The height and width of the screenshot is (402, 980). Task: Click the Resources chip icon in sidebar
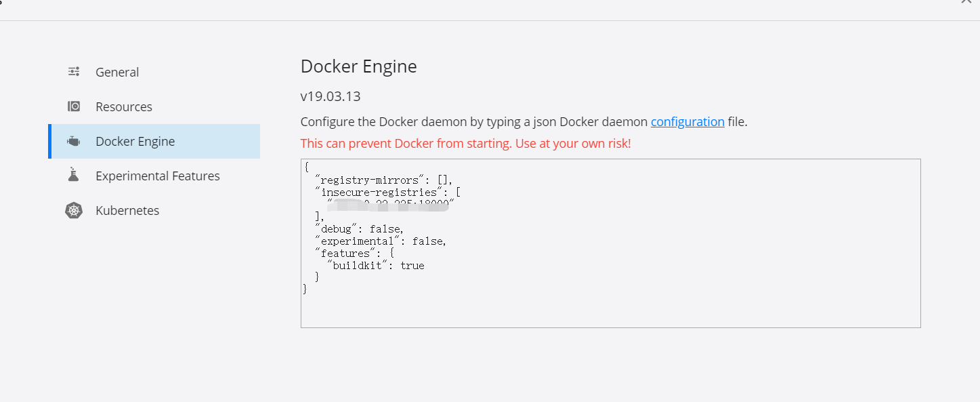[x=73, y=106]
